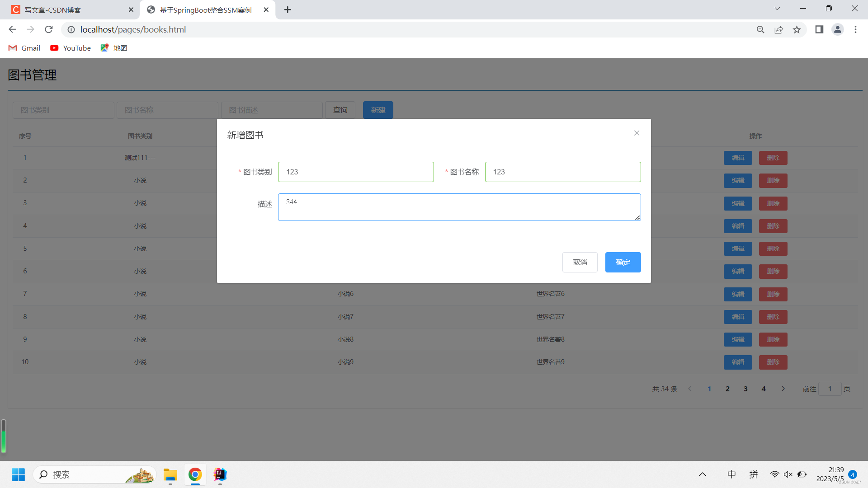Click the 前往 page jump field

(830, 389)
